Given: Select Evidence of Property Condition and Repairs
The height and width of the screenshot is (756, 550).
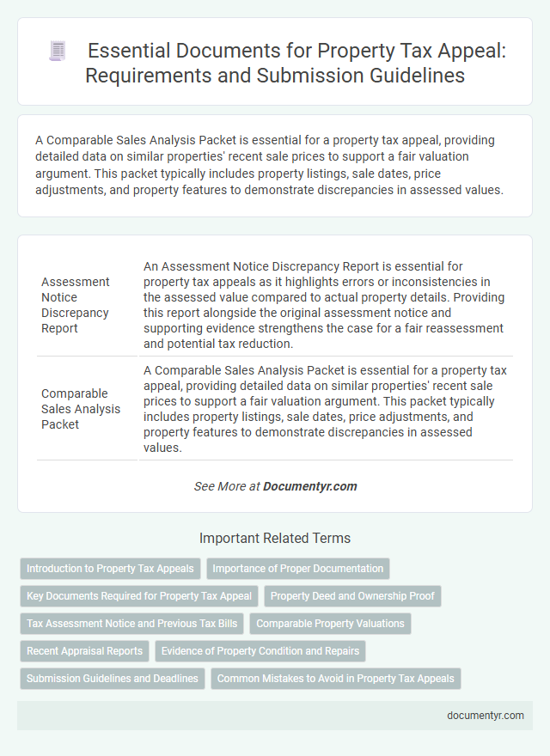Looking at the screenshot, I should click(x=260, y=651).
